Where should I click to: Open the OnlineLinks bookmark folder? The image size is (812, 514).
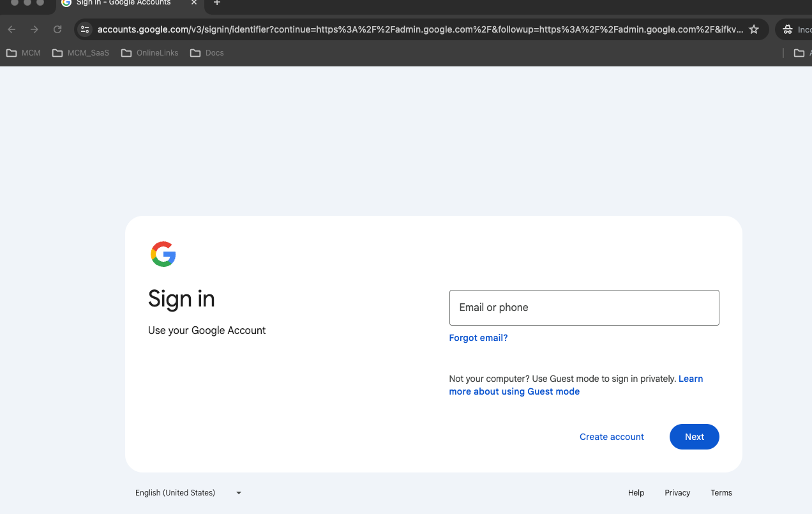point(150,53)
